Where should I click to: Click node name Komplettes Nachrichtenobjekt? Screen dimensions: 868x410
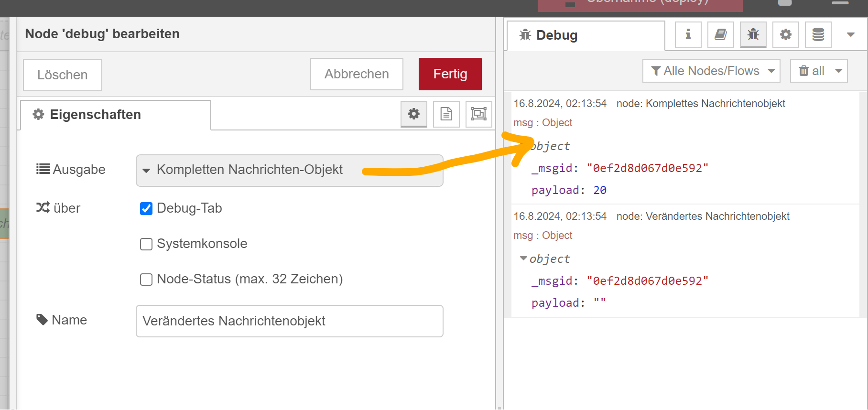(715, 104)
